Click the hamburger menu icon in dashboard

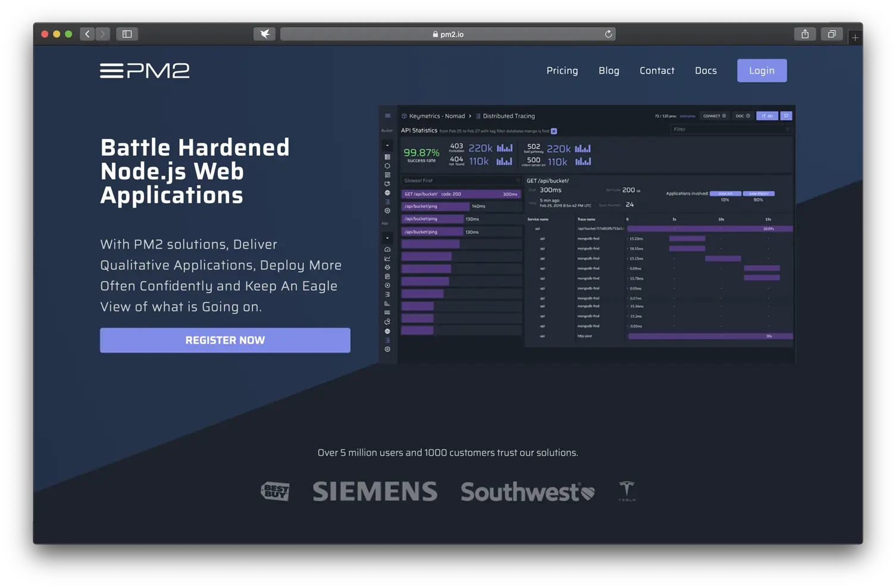[x=387, y=116]
